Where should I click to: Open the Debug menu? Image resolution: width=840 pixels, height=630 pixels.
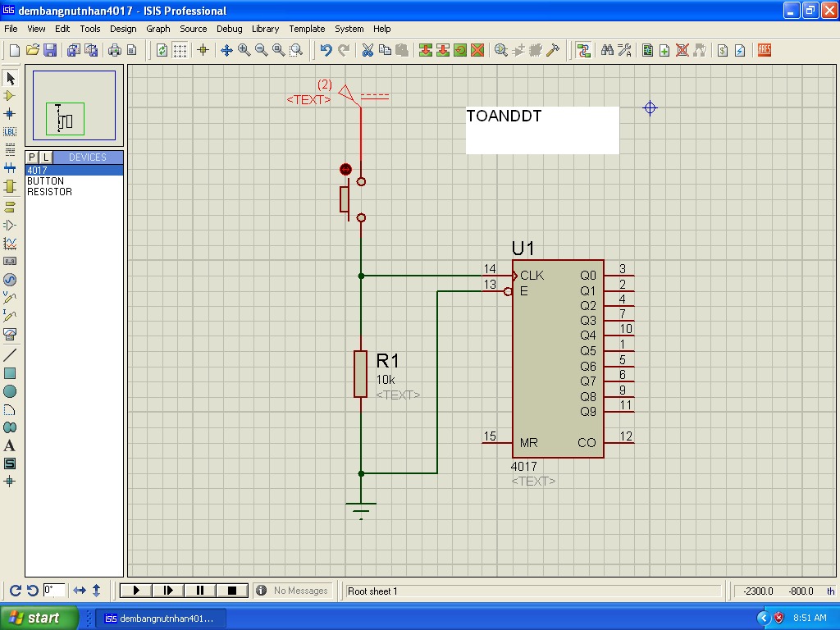pos(229,29)
